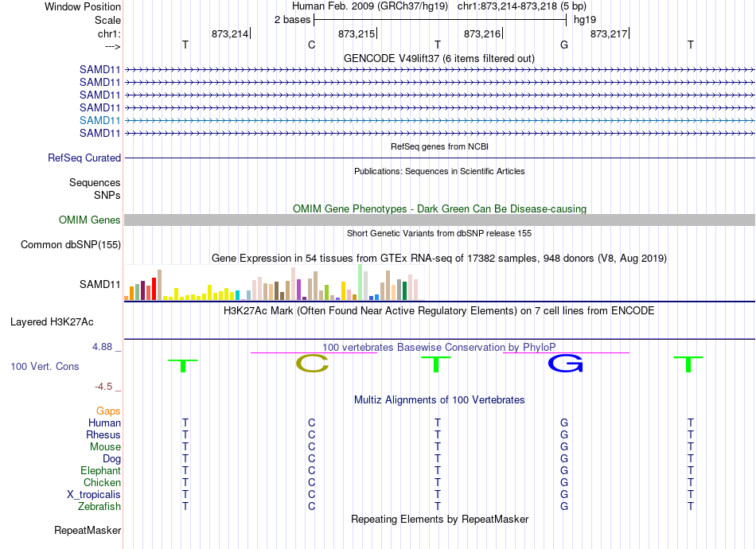The width and height of the screenshot is (756, 549).
Task: Click the Multiz Alignments of 100 Vertebrates title
Action: click(439, 400)
